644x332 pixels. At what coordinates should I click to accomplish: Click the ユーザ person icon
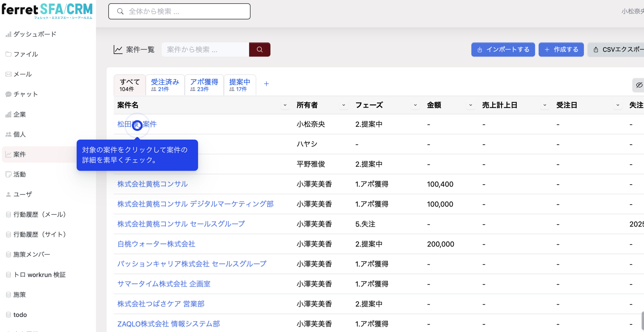(x=8, y=194)
